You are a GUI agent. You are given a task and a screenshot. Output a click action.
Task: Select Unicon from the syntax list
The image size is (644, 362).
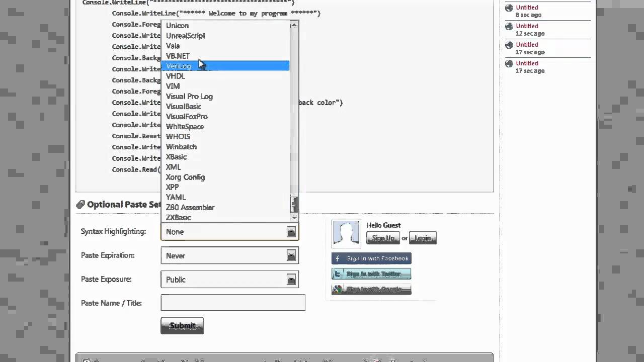[x=177, y=26]
